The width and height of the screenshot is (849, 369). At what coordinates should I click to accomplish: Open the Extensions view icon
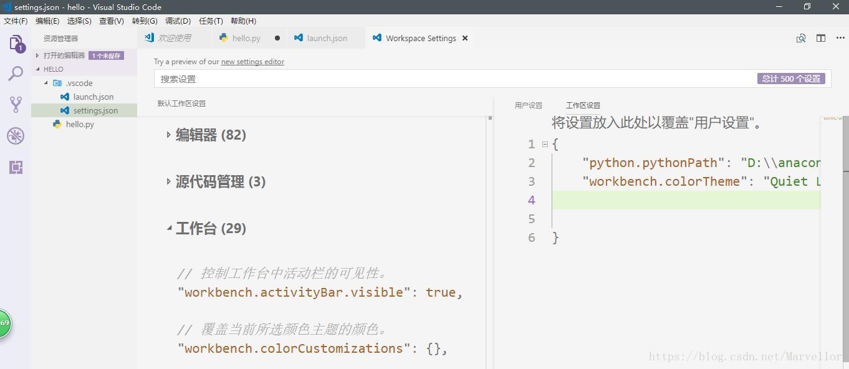16,167
